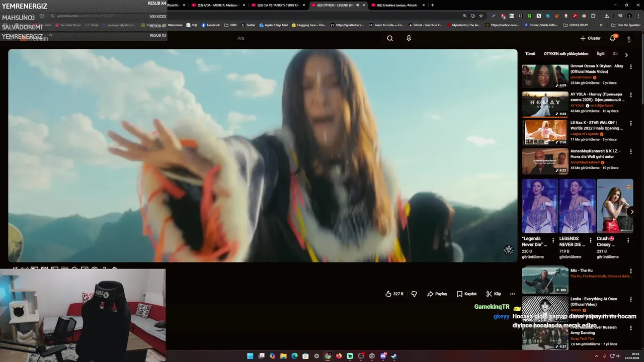
Task: Open the Crush Cressy short thumbnail
Action: click(x=615, y=206)
